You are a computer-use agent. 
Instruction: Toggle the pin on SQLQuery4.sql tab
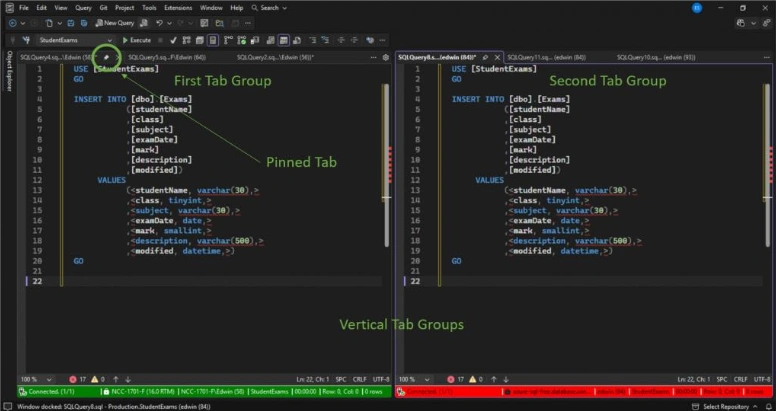click(x=106, y=57)
